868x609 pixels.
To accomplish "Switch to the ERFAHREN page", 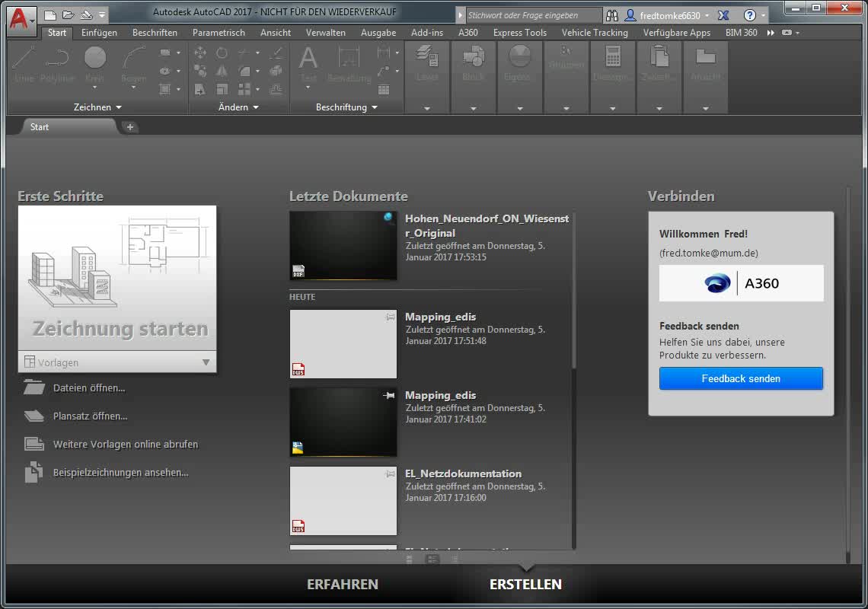I will (342, 584).
